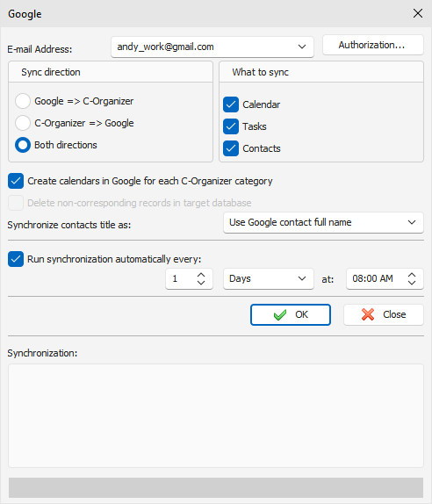Decrease the interval number spinner
This screenshot has height=504, width=432.
(x=201, y=283)
